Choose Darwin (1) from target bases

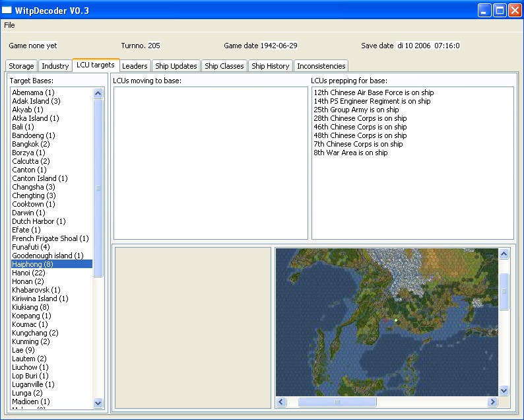pyautogui.click(x=28, y=213)
